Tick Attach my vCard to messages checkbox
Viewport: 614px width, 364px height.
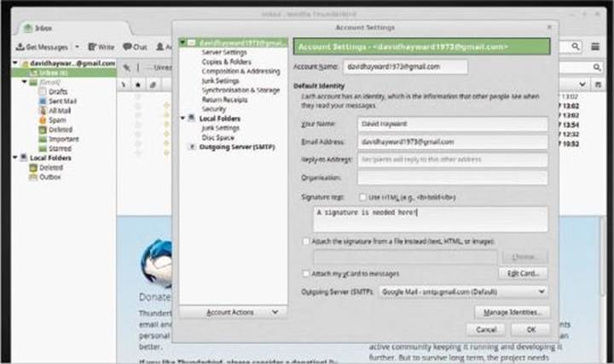(306, 273)
